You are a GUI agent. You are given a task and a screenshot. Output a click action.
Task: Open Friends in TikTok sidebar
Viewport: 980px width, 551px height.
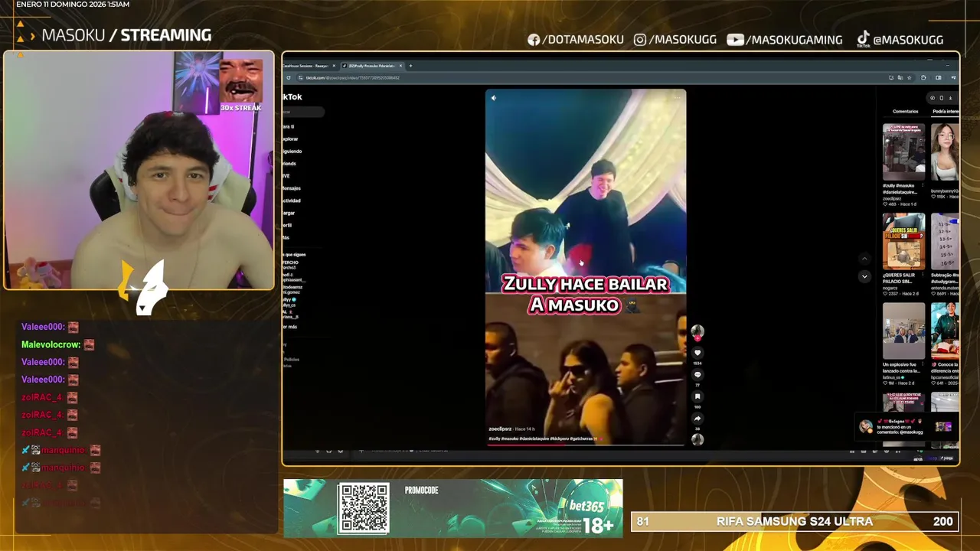click(x=289, y=163)
